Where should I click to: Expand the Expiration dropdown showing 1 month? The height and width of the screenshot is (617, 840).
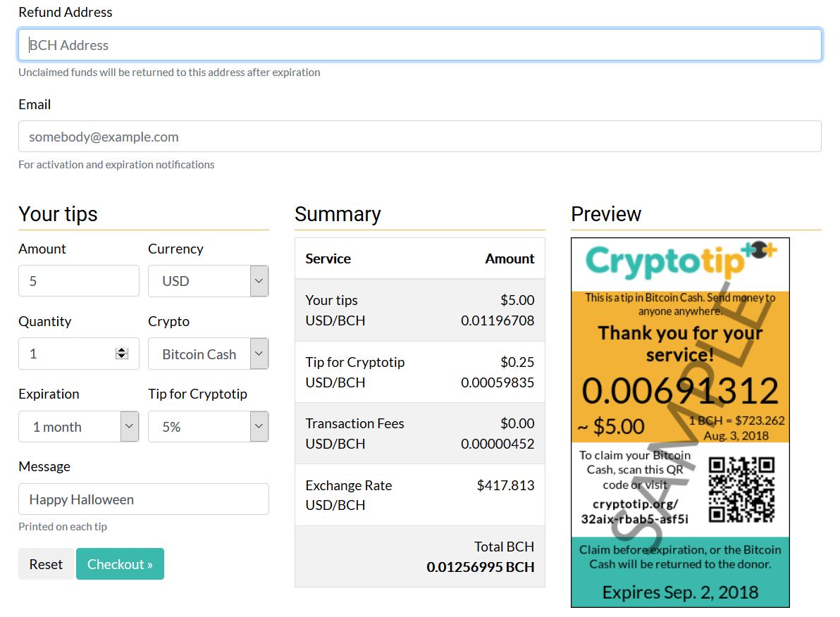pyautogui.click(x=79, y=426)
